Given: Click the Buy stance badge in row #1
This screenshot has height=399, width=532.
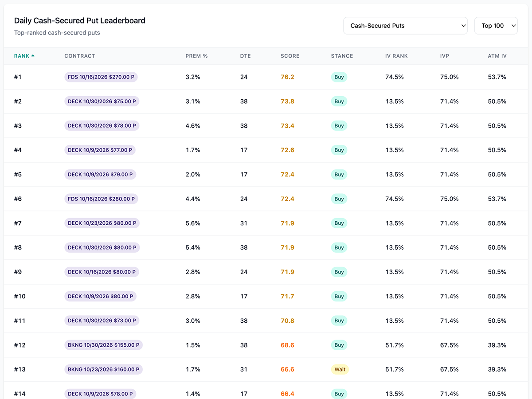Looking at the screenshot, I should point(339,77).
